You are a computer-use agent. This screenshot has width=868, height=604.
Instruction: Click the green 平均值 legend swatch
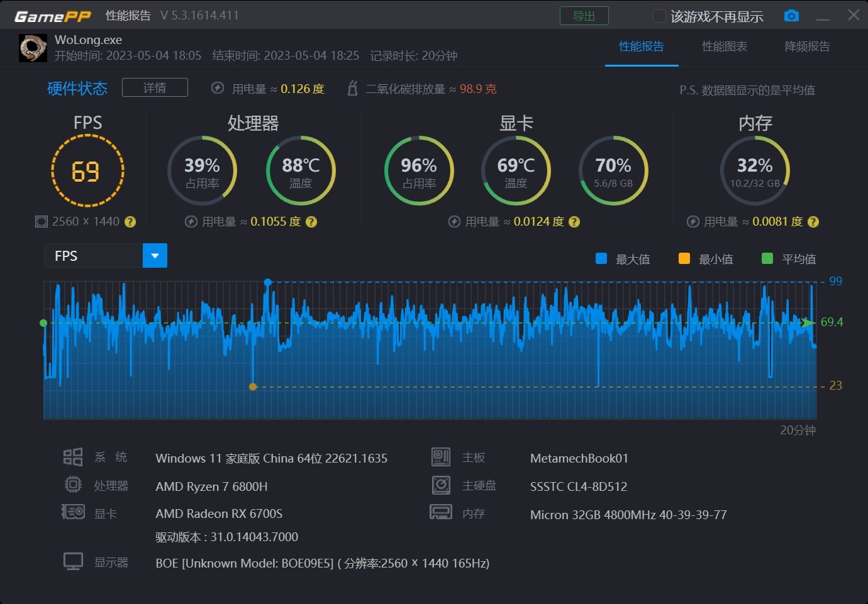767,258
